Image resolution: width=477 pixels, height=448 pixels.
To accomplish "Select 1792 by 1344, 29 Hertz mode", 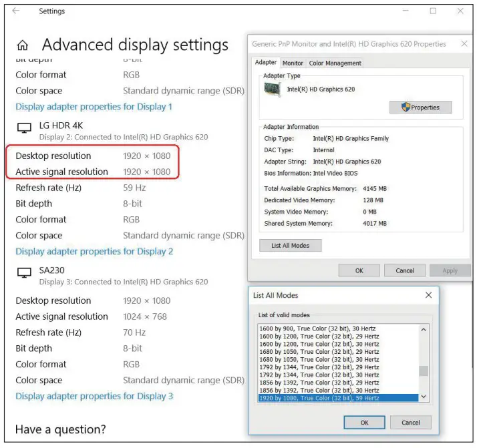I will (338, 367).
